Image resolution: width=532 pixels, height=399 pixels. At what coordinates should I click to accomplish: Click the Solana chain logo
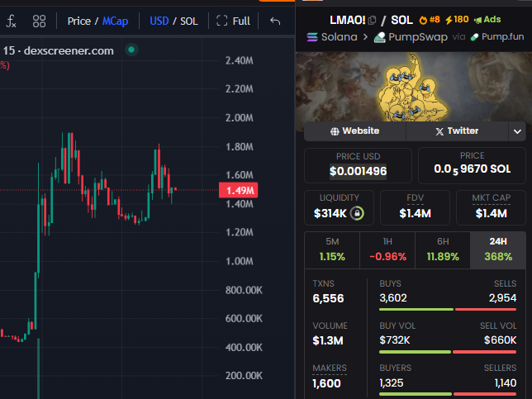(312, 37)
